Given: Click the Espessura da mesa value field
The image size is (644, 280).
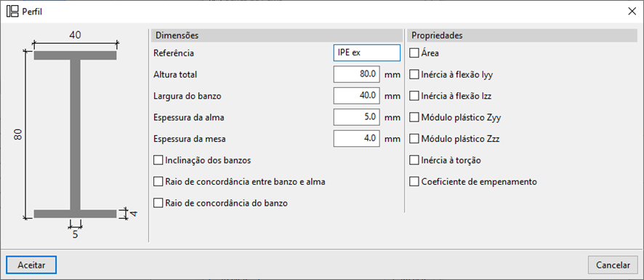Looking at the screenshot, I should pyautogui.click(x=356, y=139).
